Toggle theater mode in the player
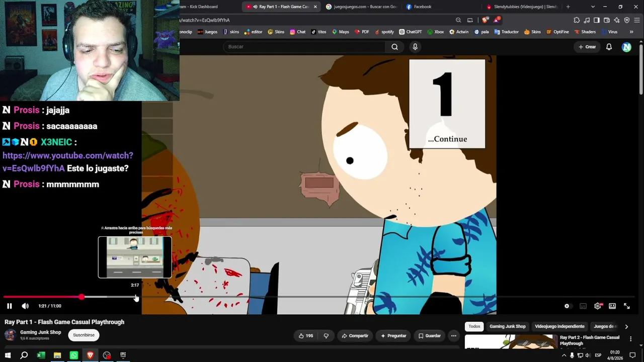The image size is (644, 362). pyautogui.click(x=612, y=306)
